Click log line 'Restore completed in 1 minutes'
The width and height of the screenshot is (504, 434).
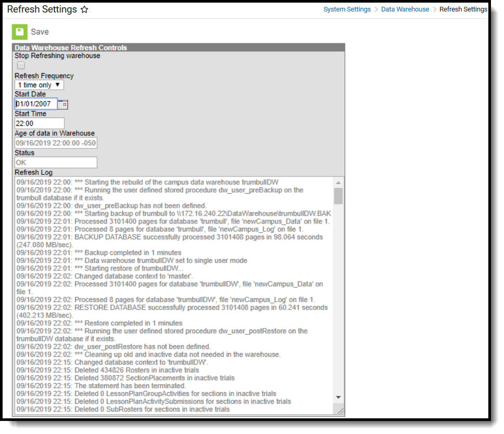[x=99, y=323]
